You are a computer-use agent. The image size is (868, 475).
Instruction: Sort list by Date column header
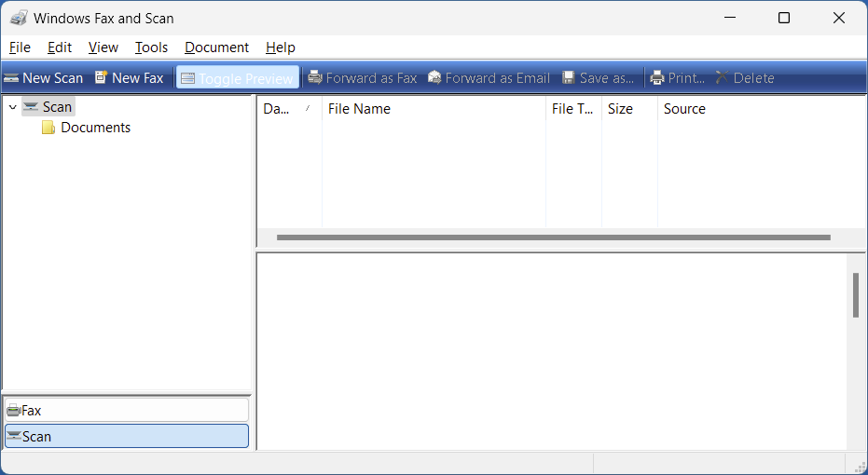tap(290, 109)
